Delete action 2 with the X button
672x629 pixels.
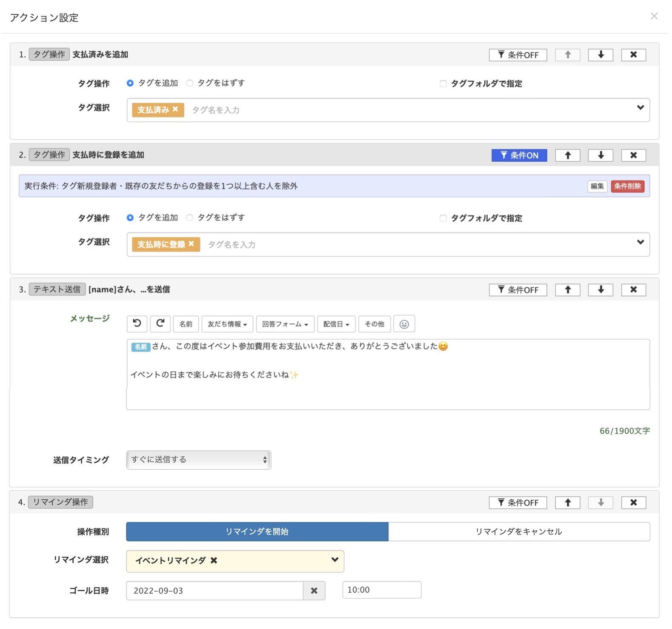click(x=633, y=155)
